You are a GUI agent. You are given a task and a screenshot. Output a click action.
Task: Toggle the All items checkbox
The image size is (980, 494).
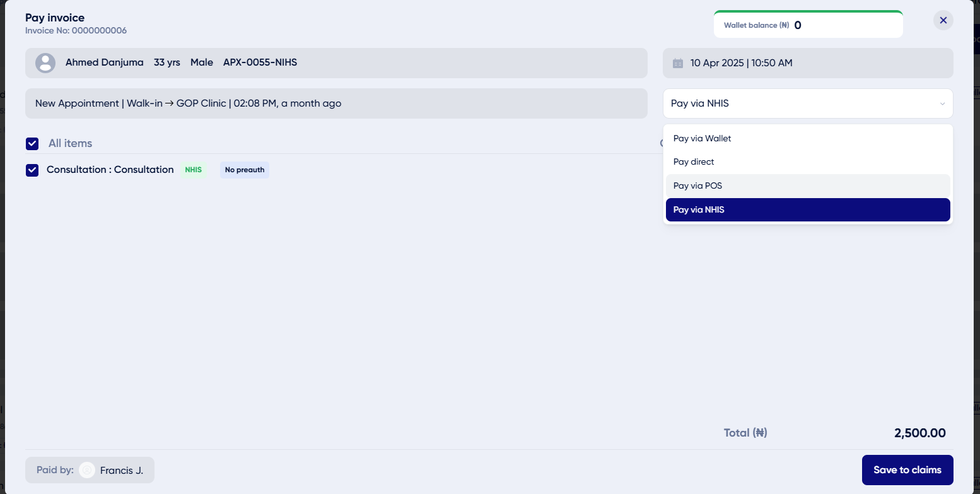(32, 144)
